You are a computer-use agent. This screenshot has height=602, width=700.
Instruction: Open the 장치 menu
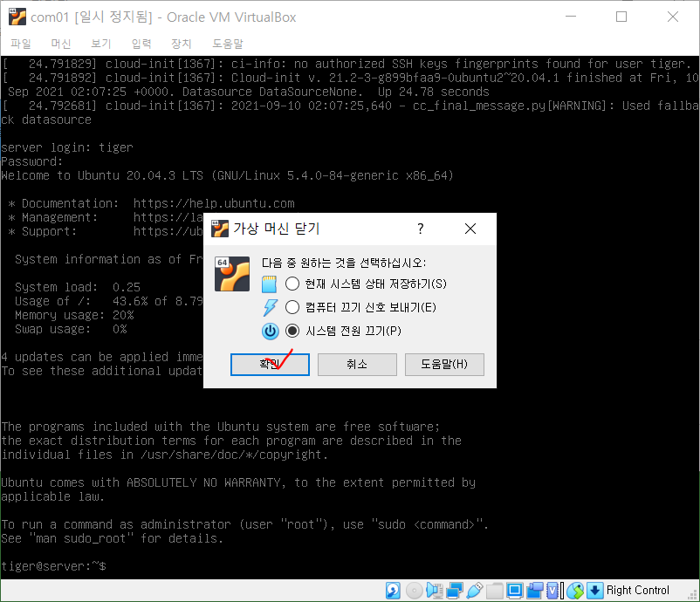coord(182,44)
